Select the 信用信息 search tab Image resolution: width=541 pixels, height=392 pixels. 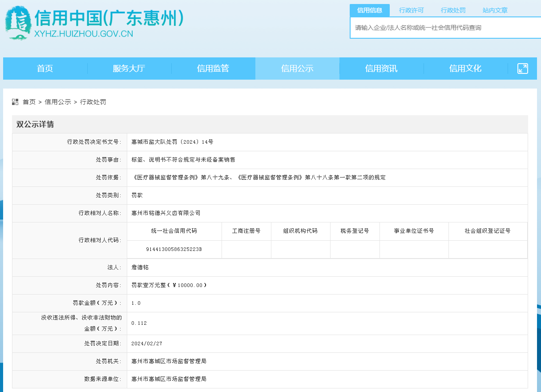click(x=370, y=10)
